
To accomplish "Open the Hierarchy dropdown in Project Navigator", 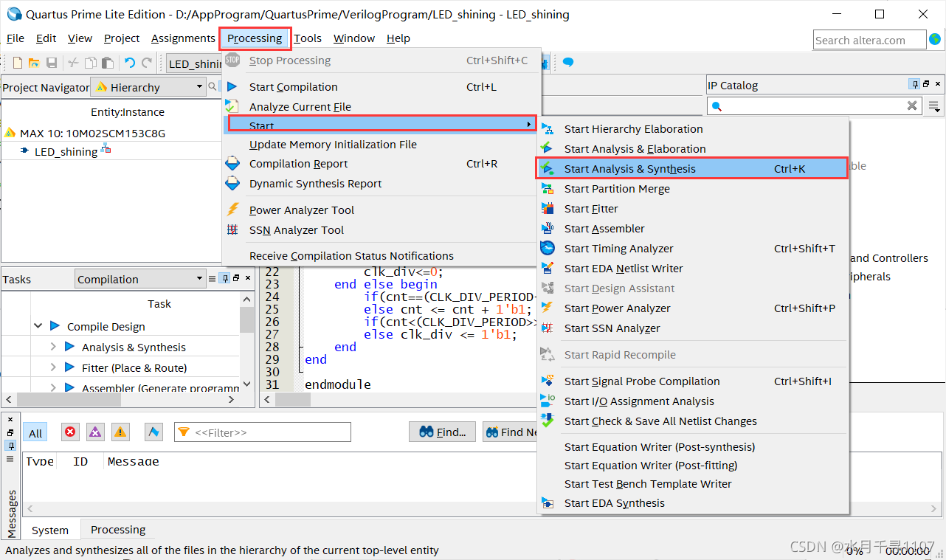I will pyautogui.click(x=148, y=87).
